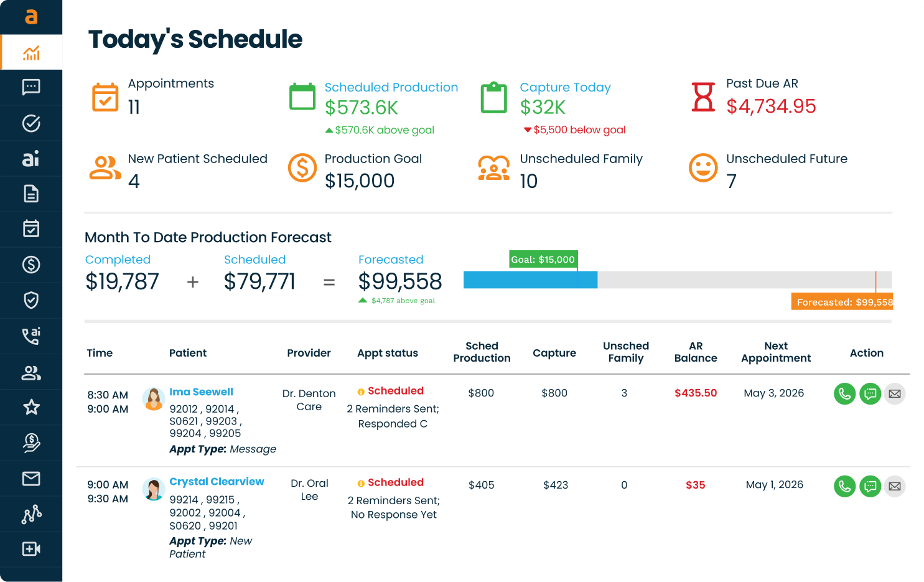Open the analytics chart sidebar icon

point(31,53)
